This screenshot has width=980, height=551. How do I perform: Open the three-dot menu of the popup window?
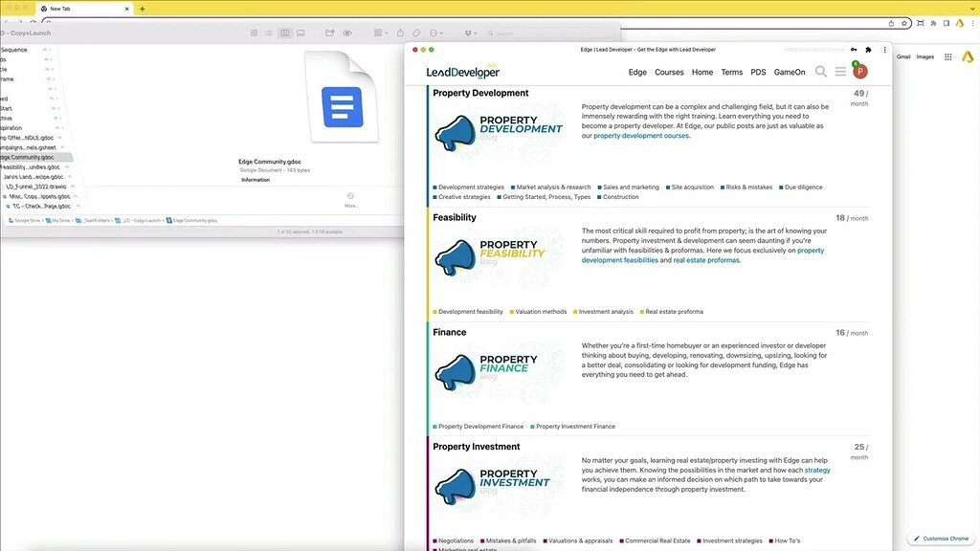click(884, 50)
